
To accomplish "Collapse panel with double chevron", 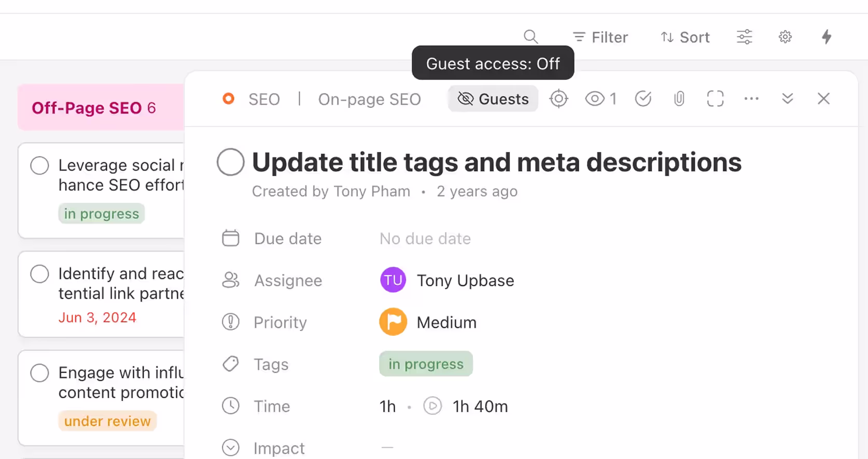I will click(x=787, y=99).
